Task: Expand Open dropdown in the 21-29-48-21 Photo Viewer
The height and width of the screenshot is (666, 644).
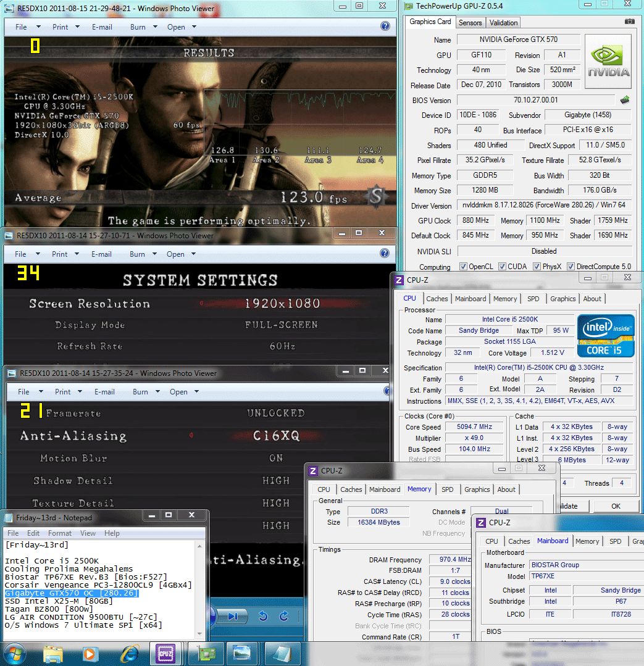Action: pos(194,27)
